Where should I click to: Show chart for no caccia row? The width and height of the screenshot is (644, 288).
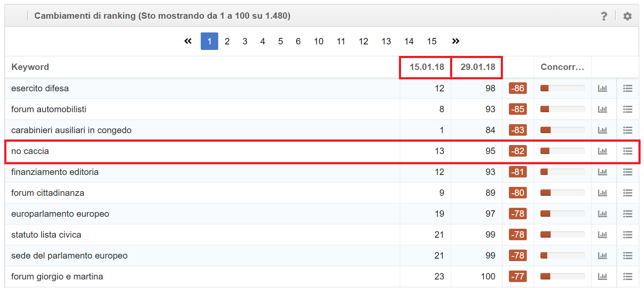(602, 151)
